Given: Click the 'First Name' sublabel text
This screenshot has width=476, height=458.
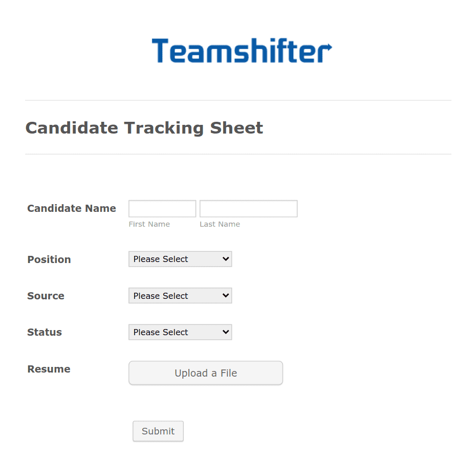Looking at the screenshot, I should [x=149, y=224].
